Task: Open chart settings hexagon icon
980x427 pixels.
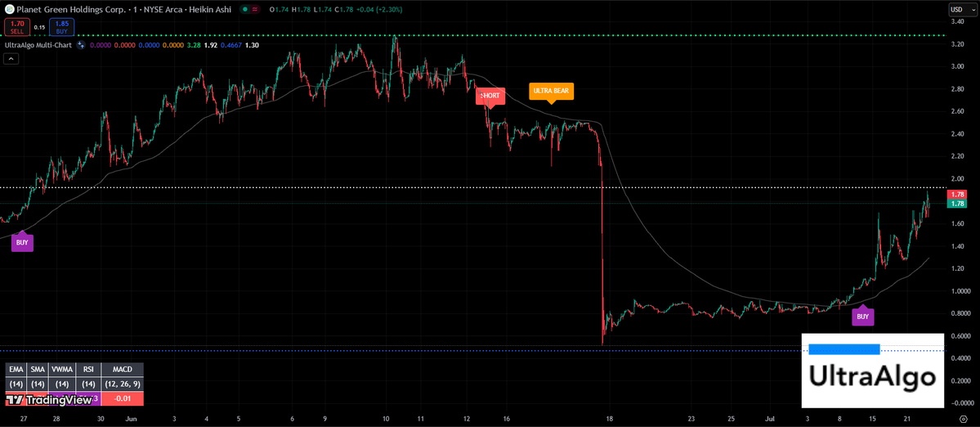Action: tap(963, 419)
